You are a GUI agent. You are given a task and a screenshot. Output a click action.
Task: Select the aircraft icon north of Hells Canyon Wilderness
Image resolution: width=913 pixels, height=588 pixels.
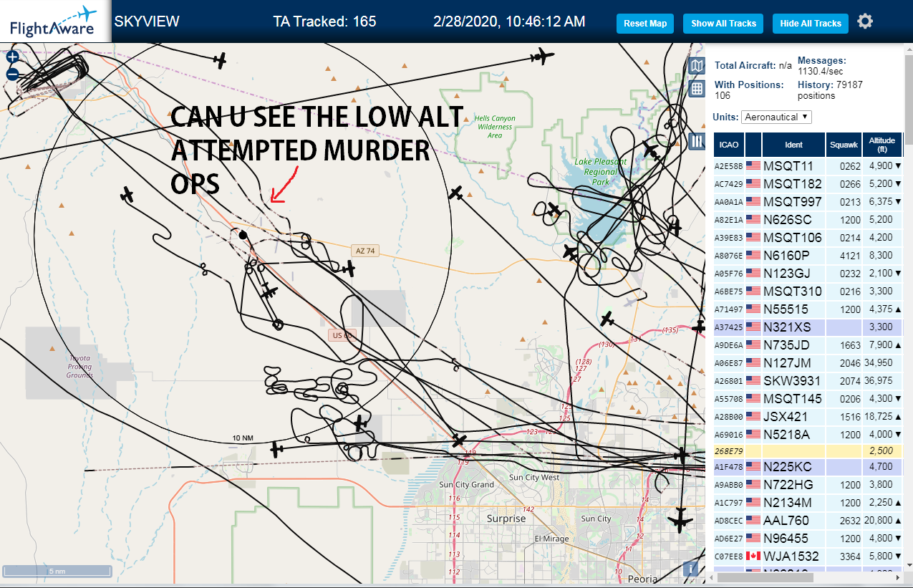click(x=544, y=56)
